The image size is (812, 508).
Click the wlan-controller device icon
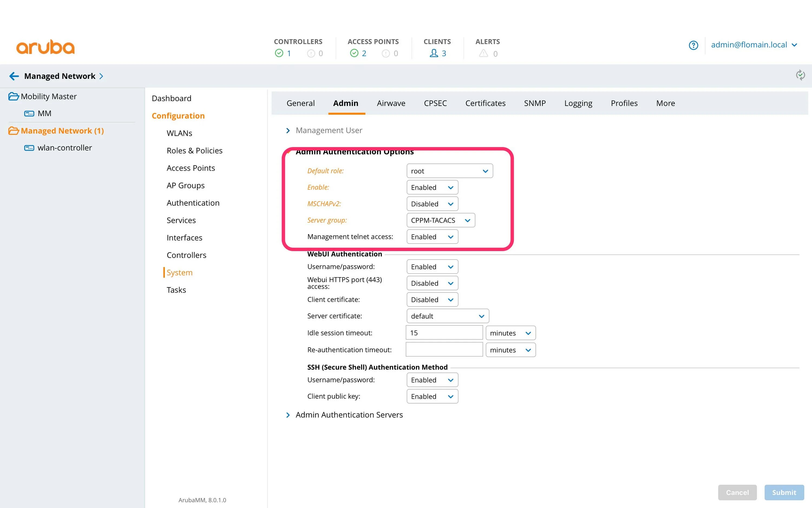29,148
